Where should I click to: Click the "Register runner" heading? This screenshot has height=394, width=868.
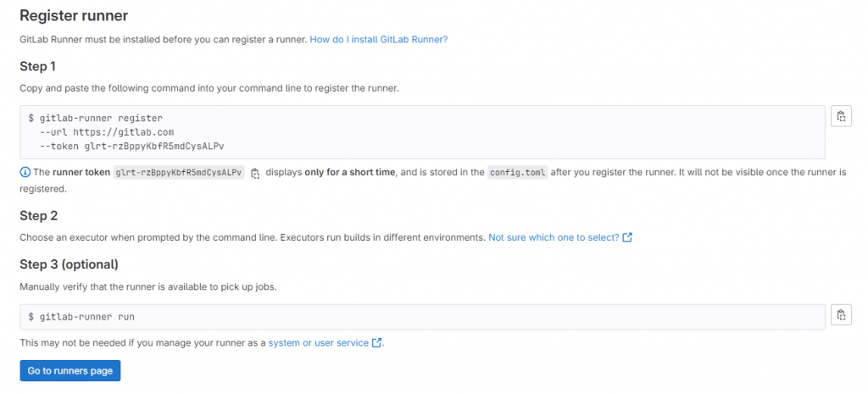point(74,15)
